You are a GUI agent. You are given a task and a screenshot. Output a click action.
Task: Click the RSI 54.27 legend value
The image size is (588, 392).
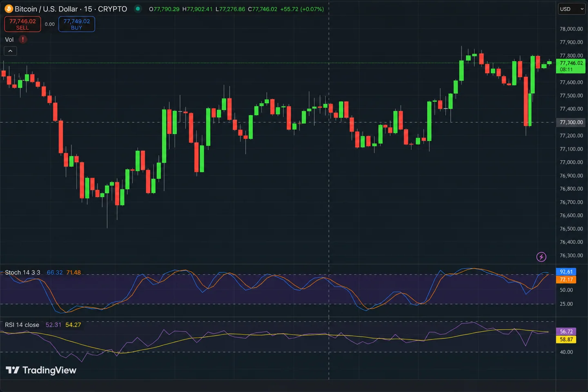[x=73, y=325]
